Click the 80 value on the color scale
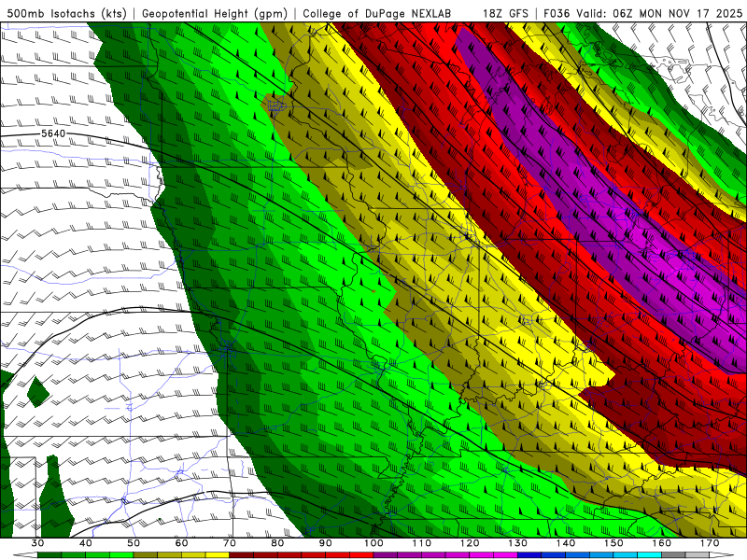Image resolution: width=747 pixels, height=560 pixels. (277, 543)
